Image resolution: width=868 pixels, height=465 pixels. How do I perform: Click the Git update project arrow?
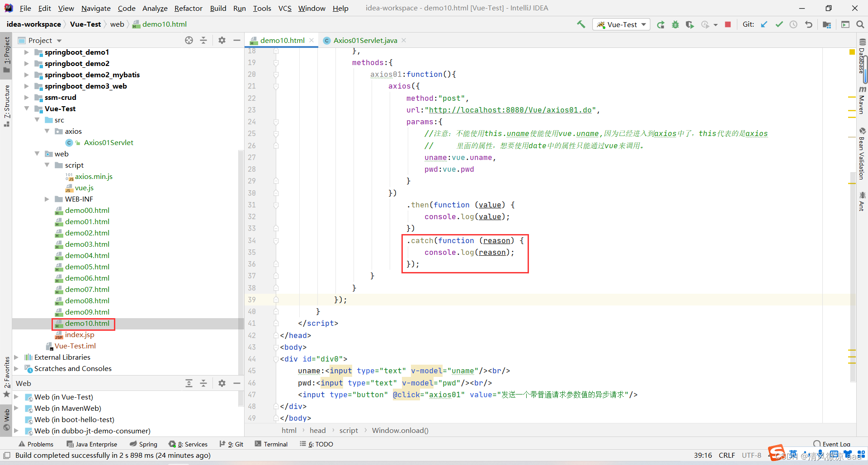[764, 24]
